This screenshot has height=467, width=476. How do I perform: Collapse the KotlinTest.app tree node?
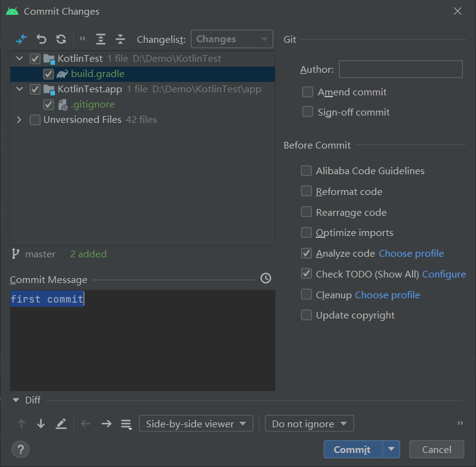(x=20, y=89)
